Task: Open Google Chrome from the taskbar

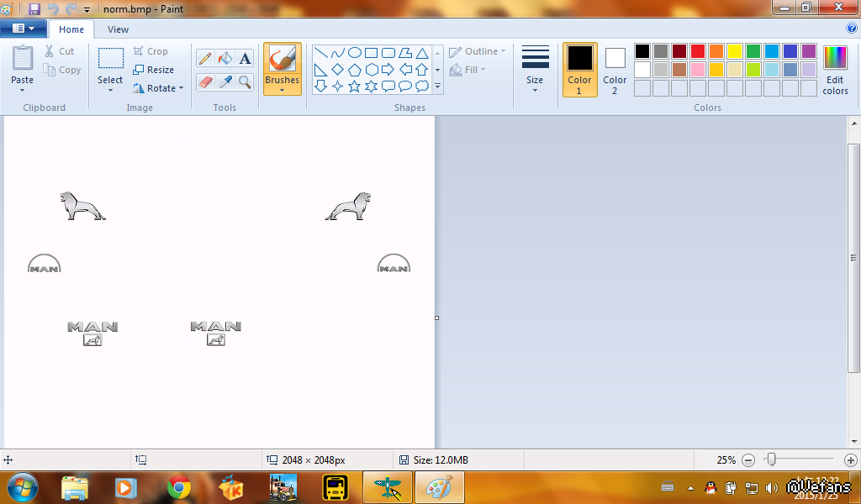Action: (x=178, y=487)
